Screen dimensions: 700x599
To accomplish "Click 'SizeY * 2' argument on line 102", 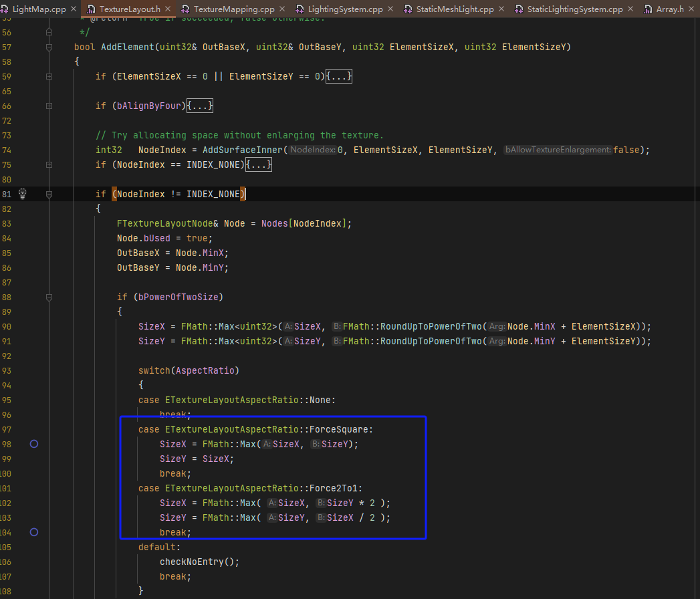I will pos(351,503).
